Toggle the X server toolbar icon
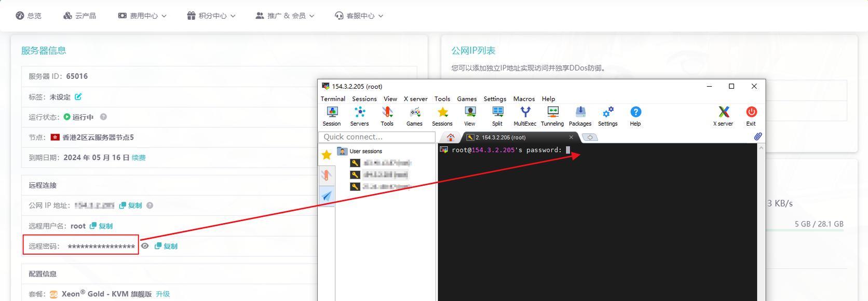Screen dimensions: 868x301 pos(723,116)
